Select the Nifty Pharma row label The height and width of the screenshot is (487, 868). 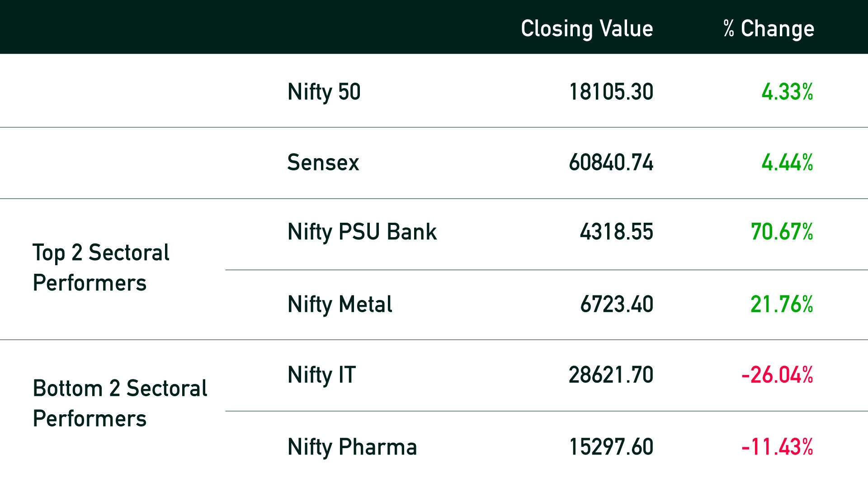tap(352, 447)
